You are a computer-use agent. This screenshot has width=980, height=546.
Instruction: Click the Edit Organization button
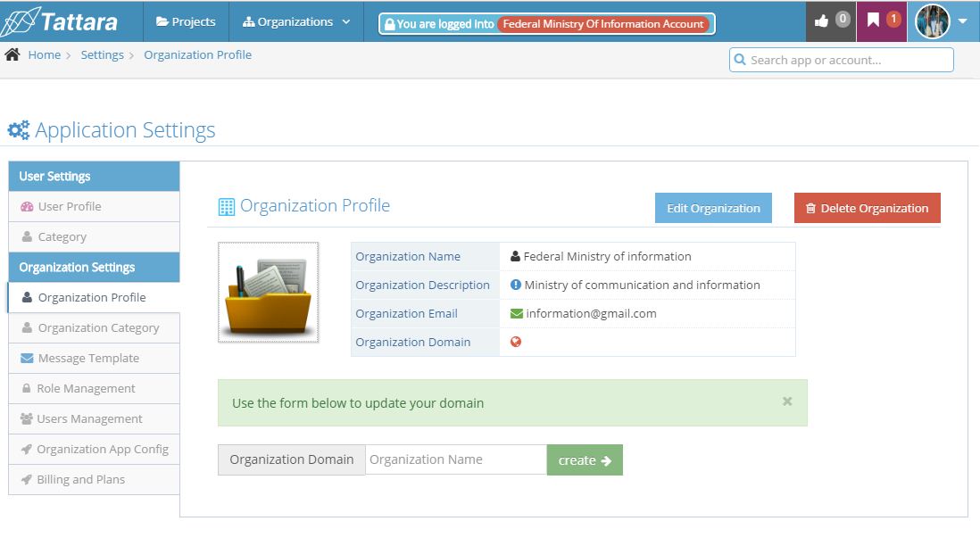point(713,208)
